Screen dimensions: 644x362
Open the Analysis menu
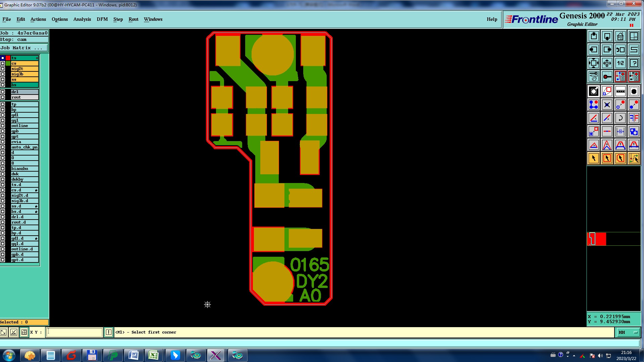pyautogui.click(x=82, y=19)
